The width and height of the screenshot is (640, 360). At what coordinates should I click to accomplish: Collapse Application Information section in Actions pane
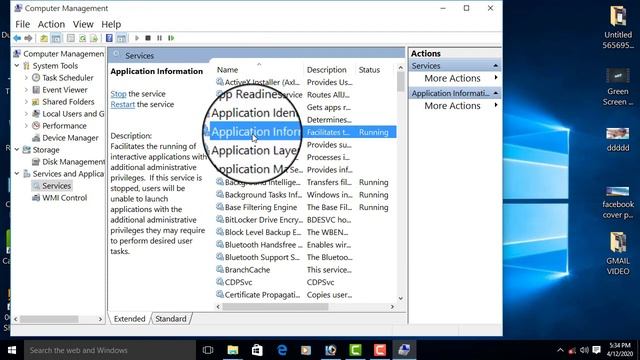[496, 93]
